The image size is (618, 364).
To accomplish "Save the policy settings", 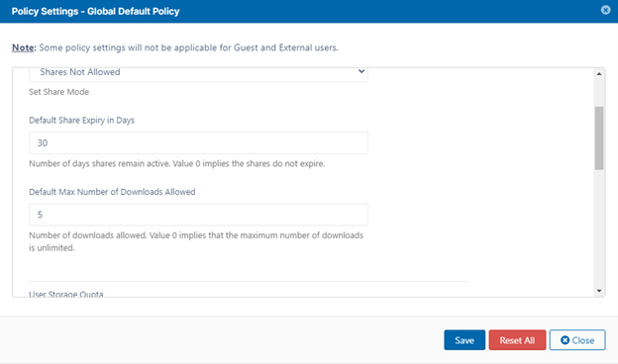I will (464, 340).
